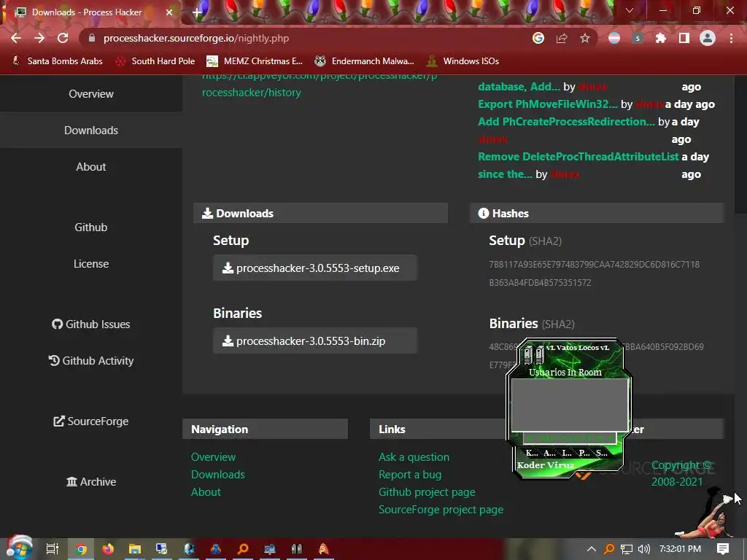Go forward in browser history
The image size is (747, 560).
click(39, 38)
